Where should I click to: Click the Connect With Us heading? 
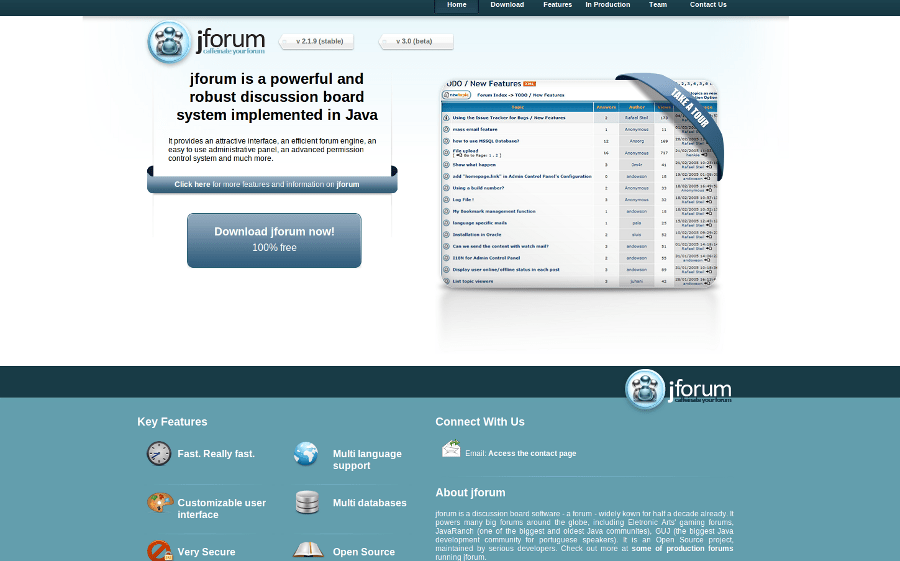click(x=480, y=421)
